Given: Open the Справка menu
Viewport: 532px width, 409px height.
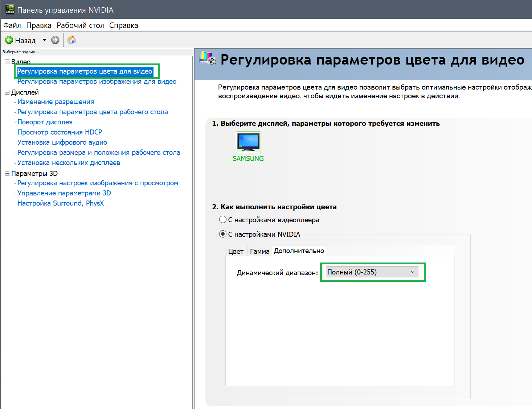Looking at the screenshot, I should [124, 25].
